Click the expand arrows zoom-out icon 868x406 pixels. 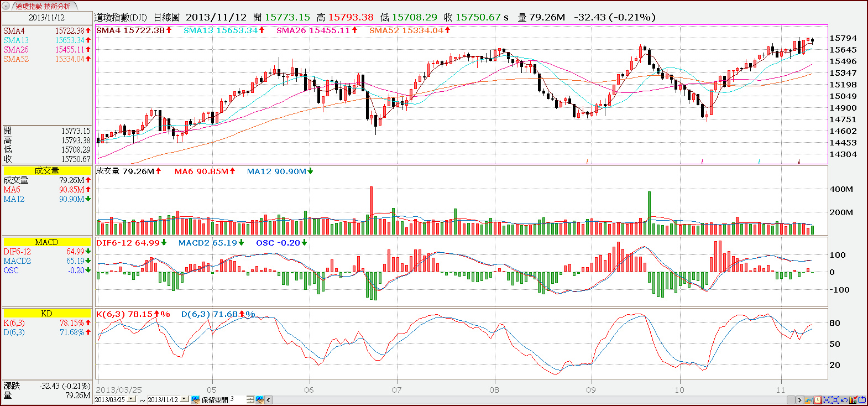(x=835, y=400)
